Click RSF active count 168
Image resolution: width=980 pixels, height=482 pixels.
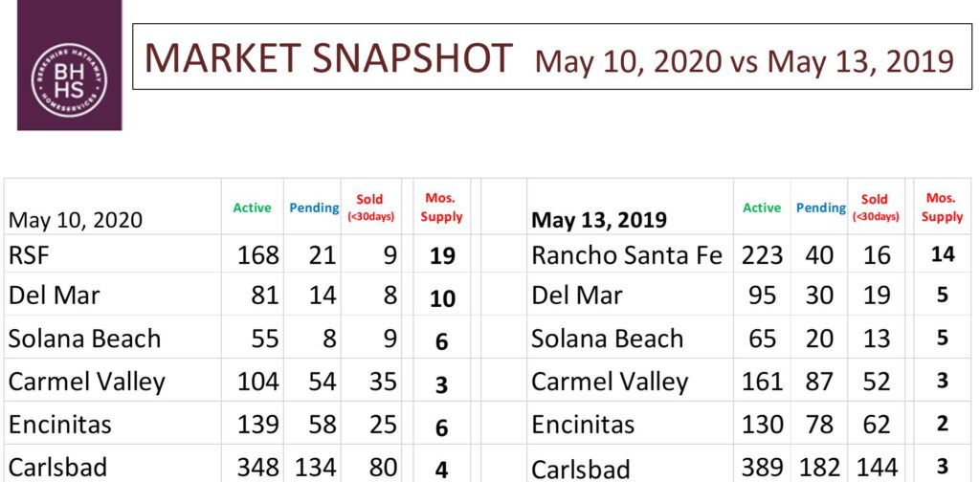click(x=258, y=256)
